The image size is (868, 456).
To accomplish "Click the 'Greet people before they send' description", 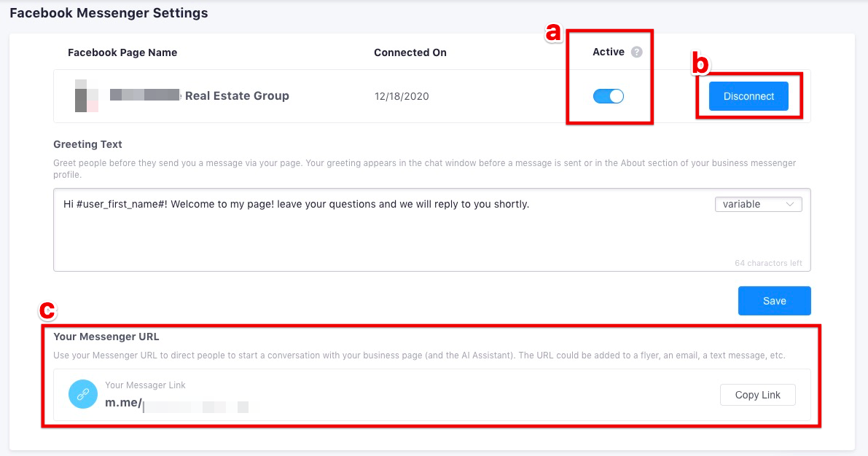I will (x=425, y=169).
